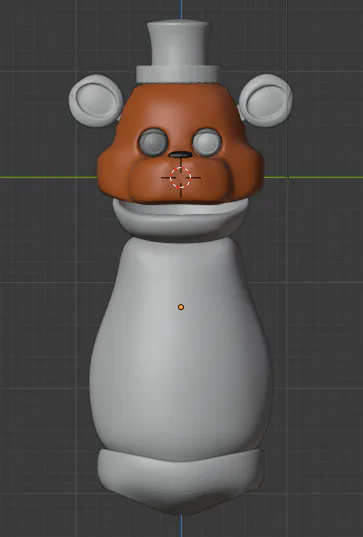Click the blue axis line below the pelvis

182,526
